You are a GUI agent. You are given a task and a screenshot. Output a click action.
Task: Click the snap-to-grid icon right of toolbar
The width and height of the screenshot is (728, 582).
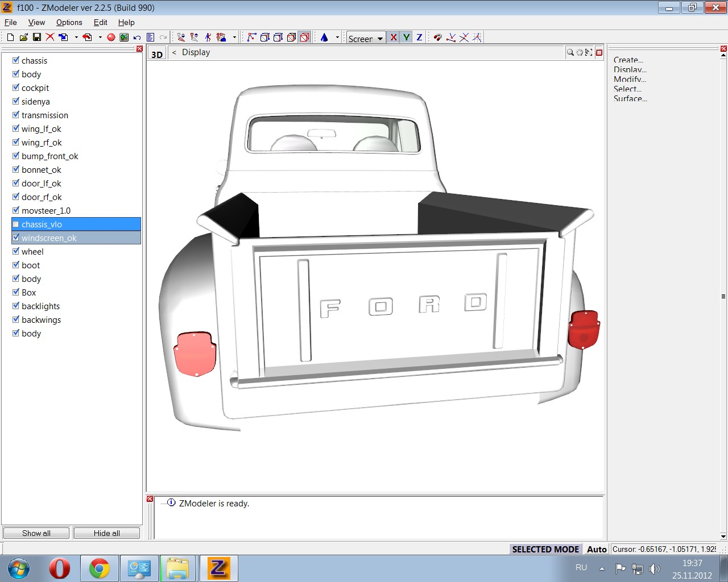[477, 38]
